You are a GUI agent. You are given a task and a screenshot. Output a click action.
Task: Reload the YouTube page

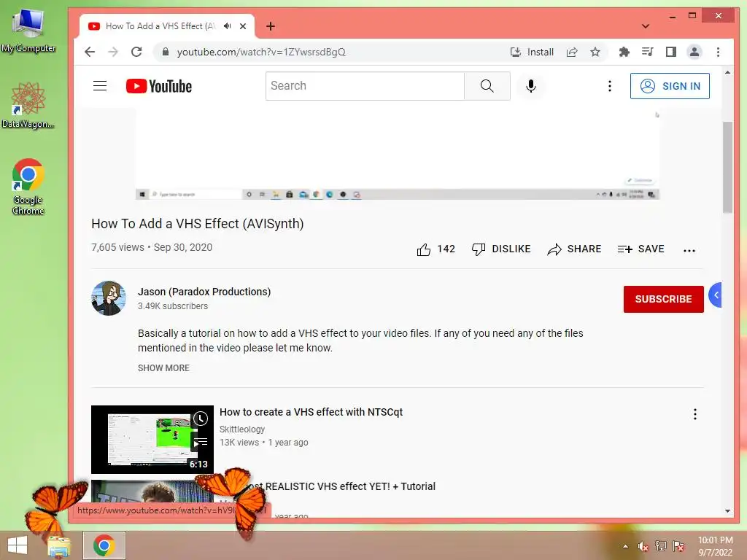pos(136,52)
